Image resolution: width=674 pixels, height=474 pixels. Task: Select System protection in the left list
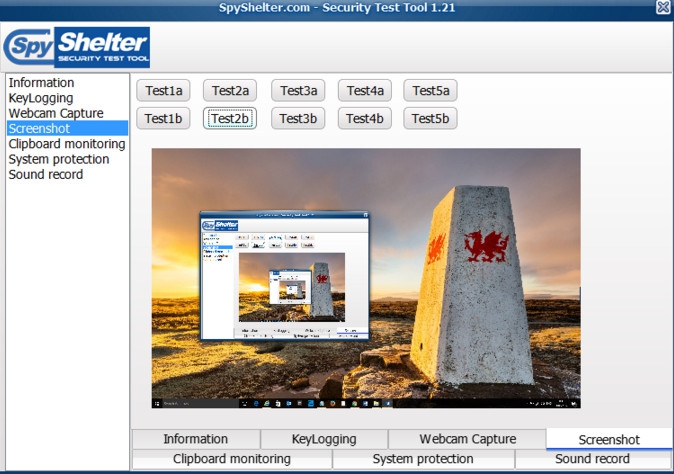(x=67, y=159)
